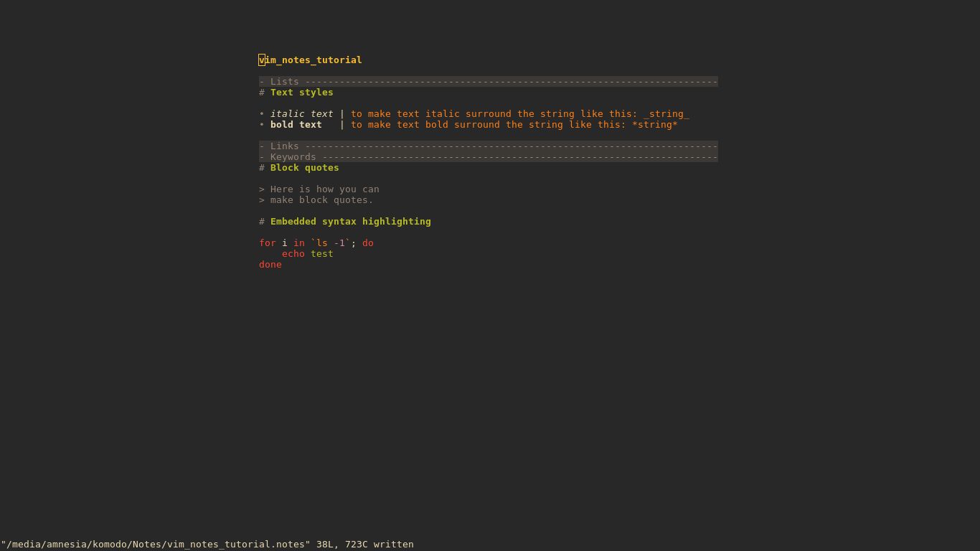980x551 pixels.
Task: Expand the folded Lists section
Action: coord(489,82)
